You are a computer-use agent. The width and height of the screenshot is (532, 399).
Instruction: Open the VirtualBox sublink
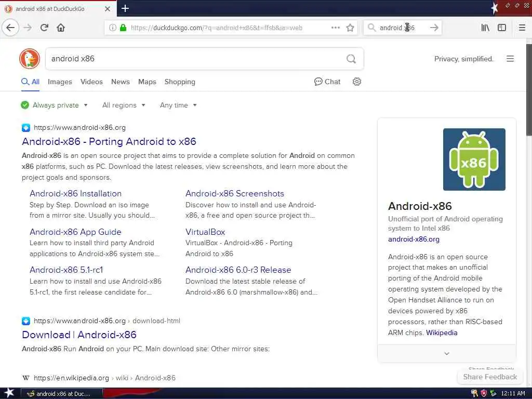[x=205, y=232]
